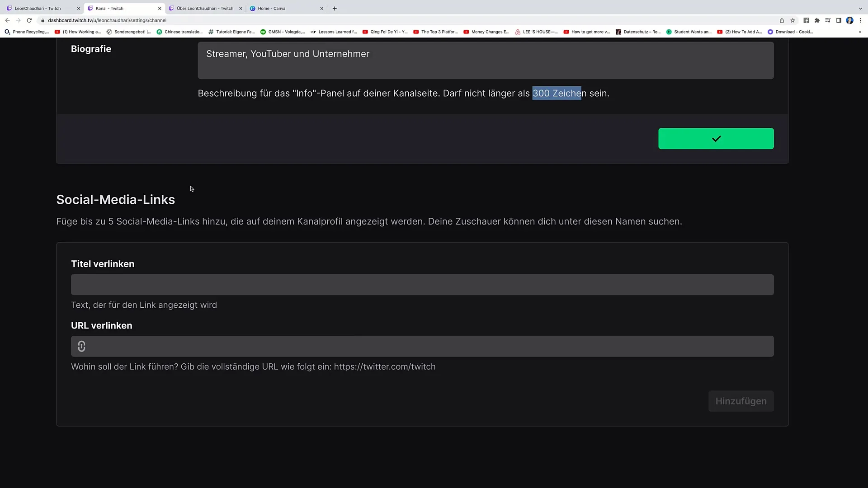Image resolution: width=868 pixels, height=488 pixels.
Task: Open the Chrome three-dot menu
Action: click(x=860, y=20)
